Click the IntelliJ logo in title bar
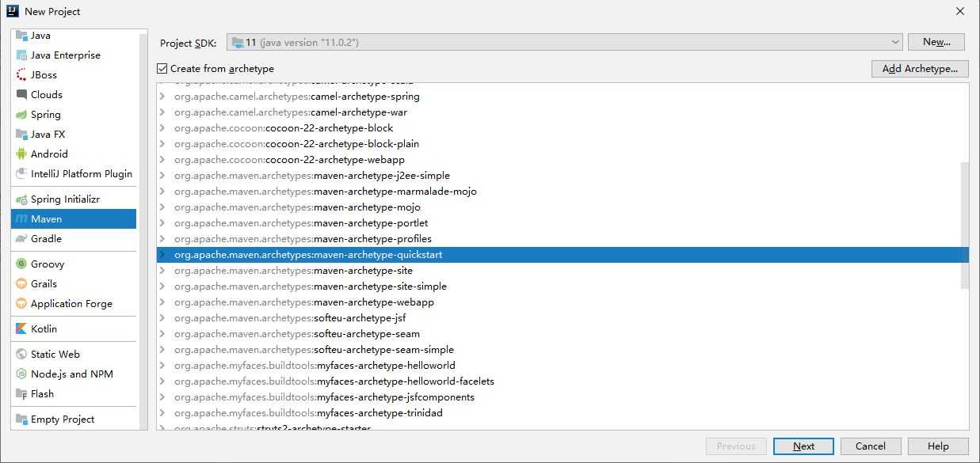The height and width of the screenshot is (463, 980). click(x=12, y=11)
